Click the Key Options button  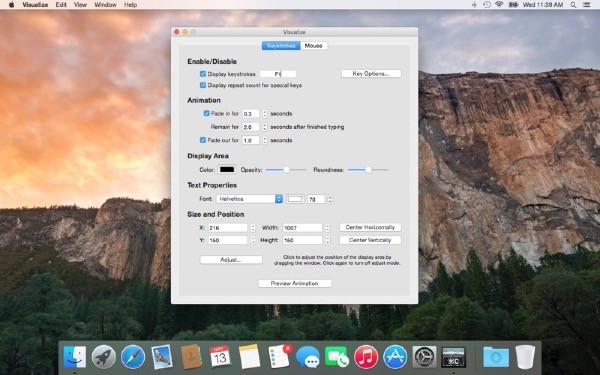[x=371, y=73]
